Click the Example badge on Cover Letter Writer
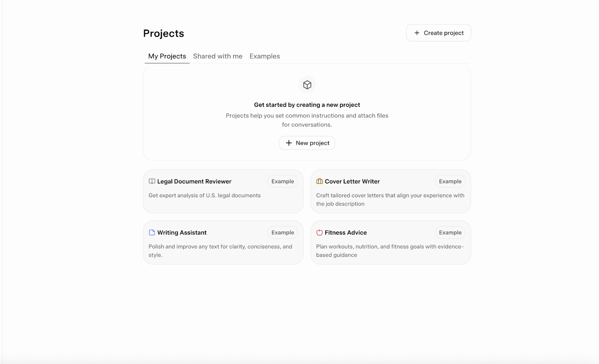Image resolution: width=599 pixels, height=364 pixels. tap(450, 181)
